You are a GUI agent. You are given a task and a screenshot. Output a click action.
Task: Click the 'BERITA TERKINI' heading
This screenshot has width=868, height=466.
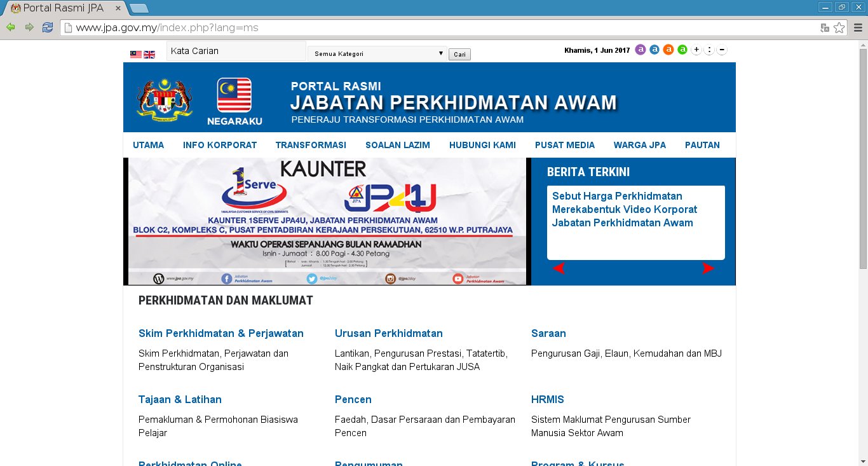[588, 172]
